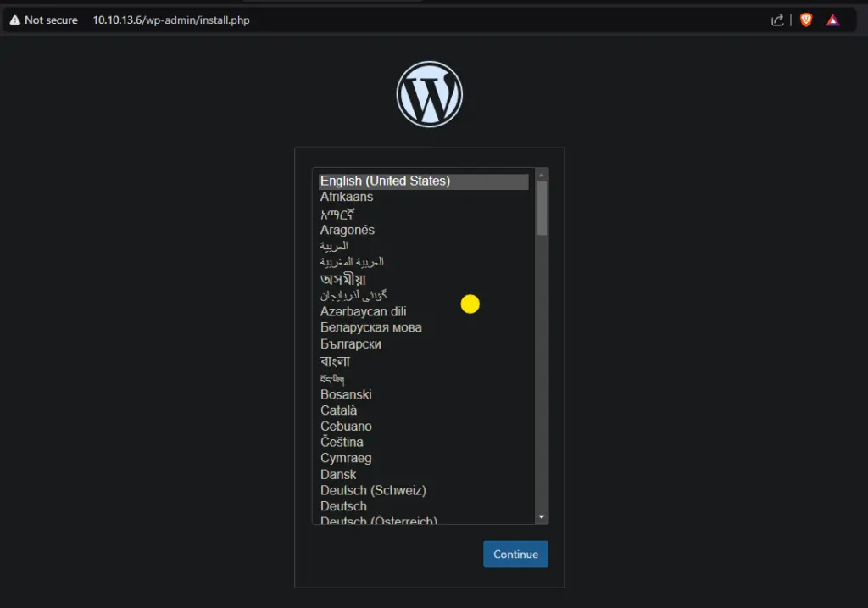868x608 pixels.
Task: Open the Brave Shields panel
Action: [x=804, y=20]
